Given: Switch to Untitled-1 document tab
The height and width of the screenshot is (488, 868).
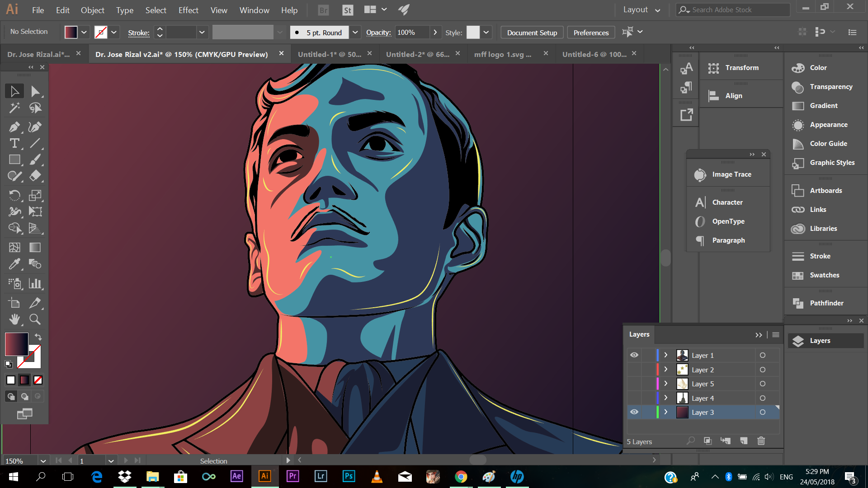Looking at the screenshot, I should pos(330,54).
